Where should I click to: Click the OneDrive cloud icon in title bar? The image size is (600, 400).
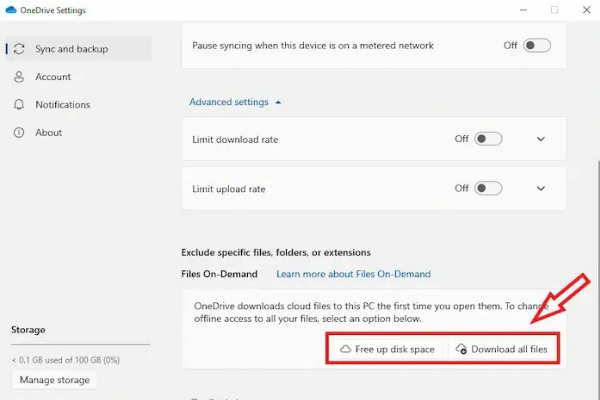point(11,10)
